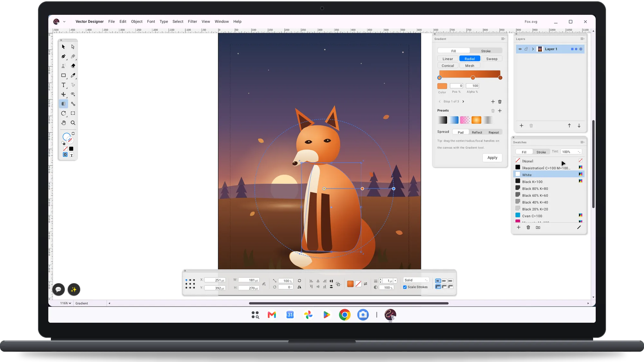Open the Tint percentage dropdown

coord(571,152)
